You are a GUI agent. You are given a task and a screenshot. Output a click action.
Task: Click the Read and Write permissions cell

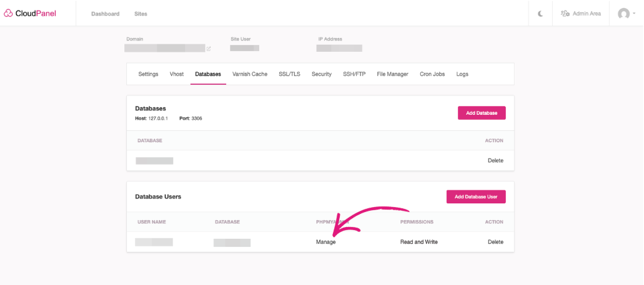point(419,242)
